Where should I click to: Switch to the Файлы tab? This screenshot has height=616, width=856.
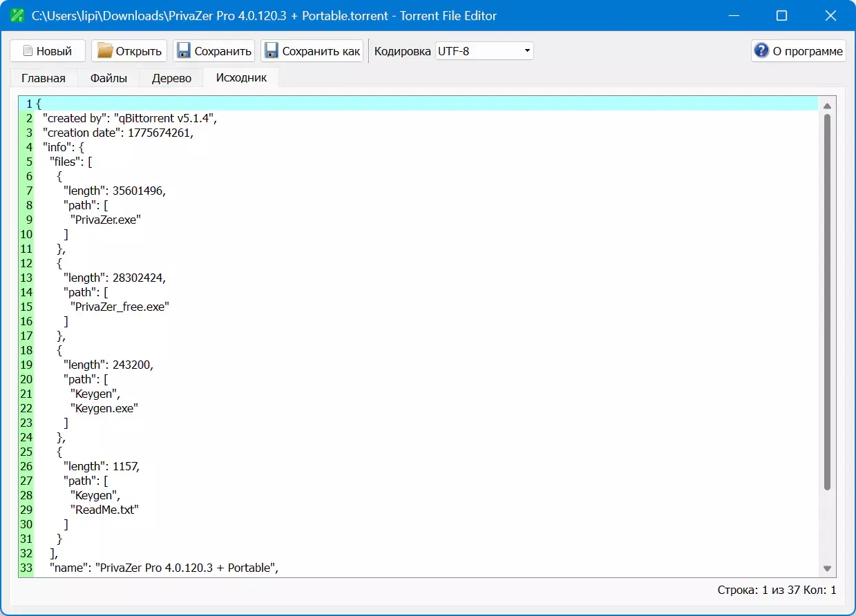108,78
